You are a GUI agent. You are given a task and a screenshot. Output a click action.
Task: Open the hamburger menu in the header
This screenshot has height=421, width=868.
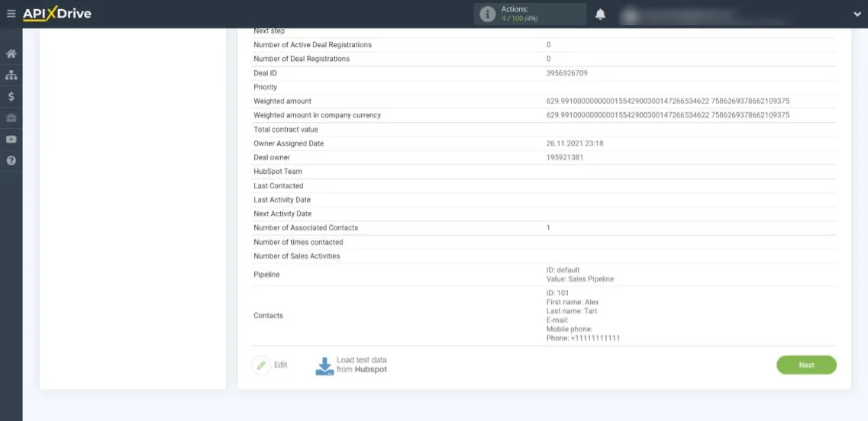tap(11, 14)
